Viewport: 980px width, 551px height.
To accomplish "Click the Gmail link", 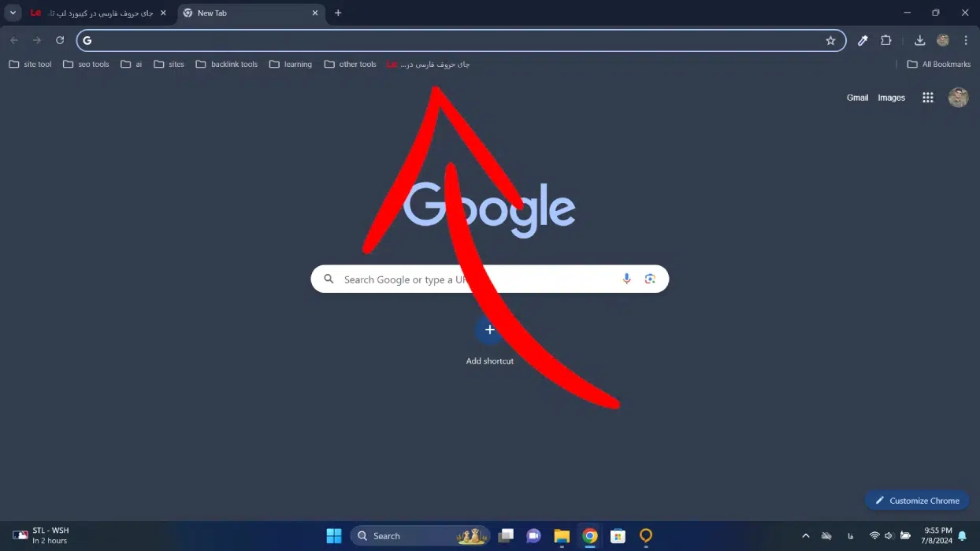I will 857,98.
